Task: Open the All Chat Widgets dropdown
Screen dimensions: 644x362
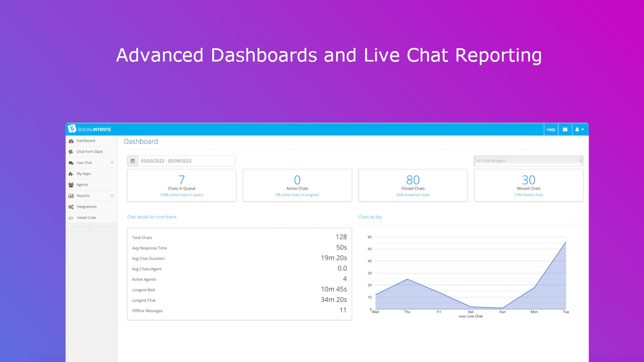Action: (528, 160)
